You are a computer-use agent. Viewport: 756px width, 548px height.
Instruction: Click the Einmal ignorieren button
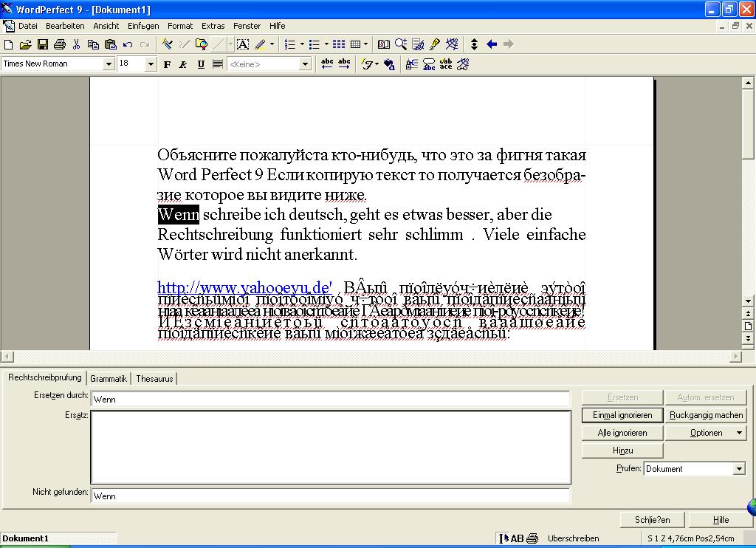point(622,415)
